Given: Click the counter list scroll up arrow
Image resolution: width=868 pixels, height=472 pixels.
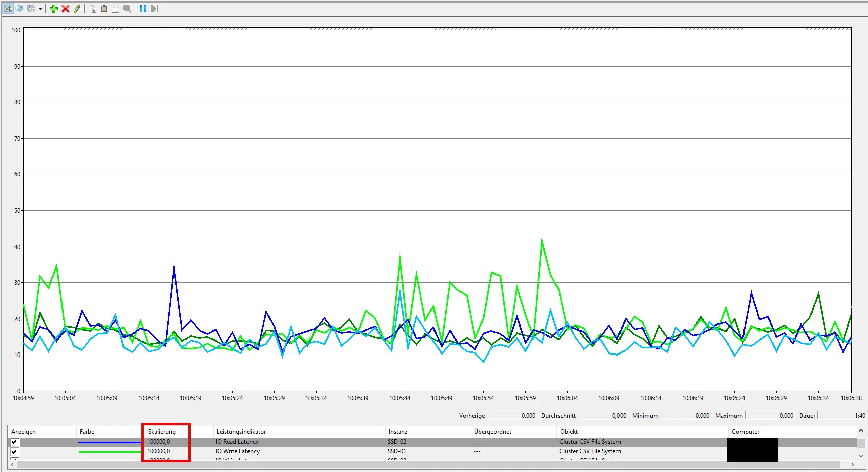Looking at the screenshot, I should coord(861,431).
